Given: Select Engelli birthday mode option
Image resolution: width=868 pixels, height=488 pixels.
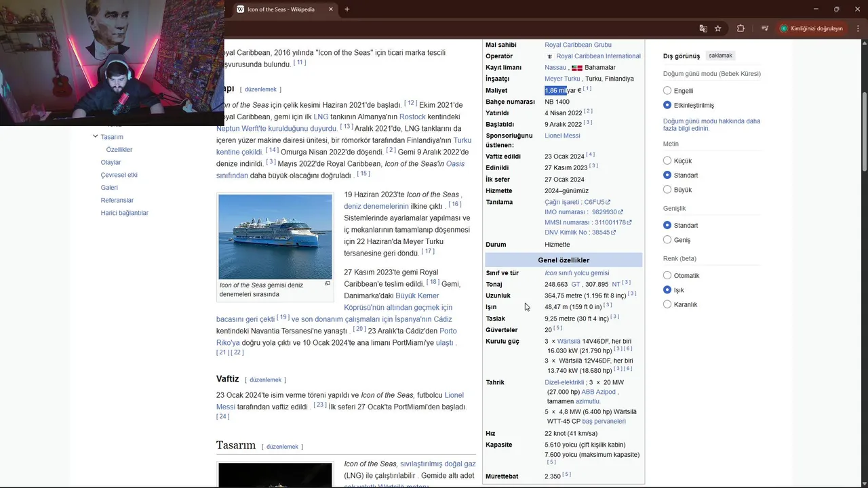Looking at the screenshot, I should 667,91.
